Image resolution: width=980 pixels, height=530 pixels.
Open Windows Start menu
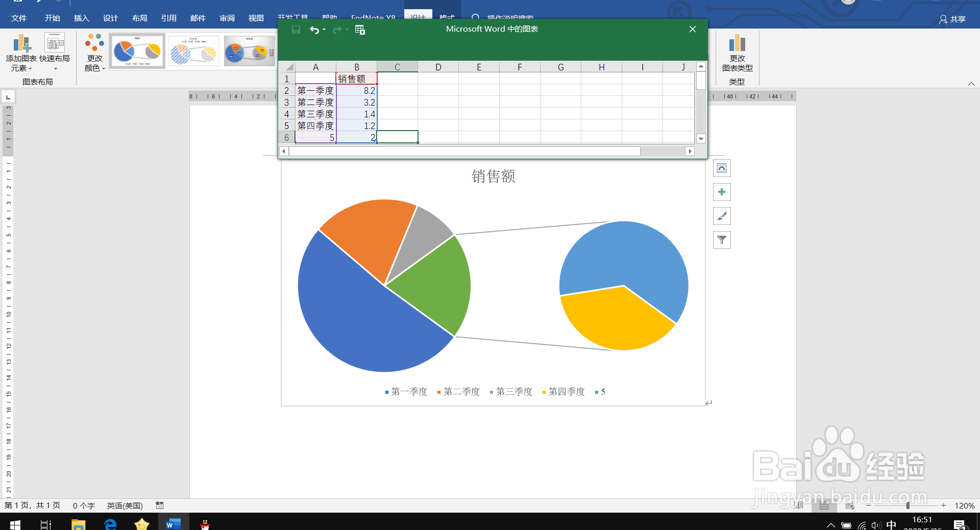pos(15,524)
